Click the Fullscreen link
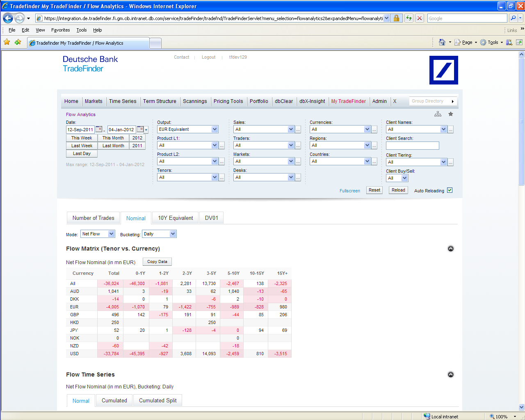This screenshot has height=420, width=525. [x=349, y=191]
